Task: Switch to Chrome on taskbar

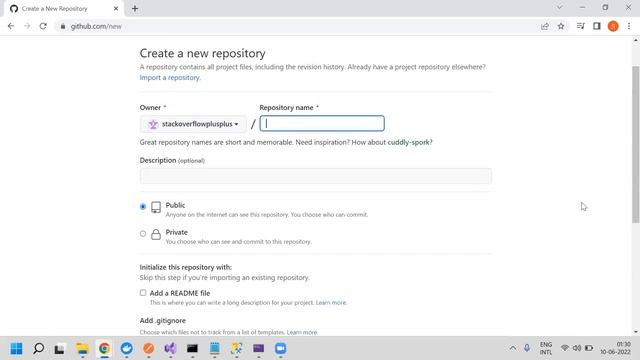Action: tap(104, 349)
